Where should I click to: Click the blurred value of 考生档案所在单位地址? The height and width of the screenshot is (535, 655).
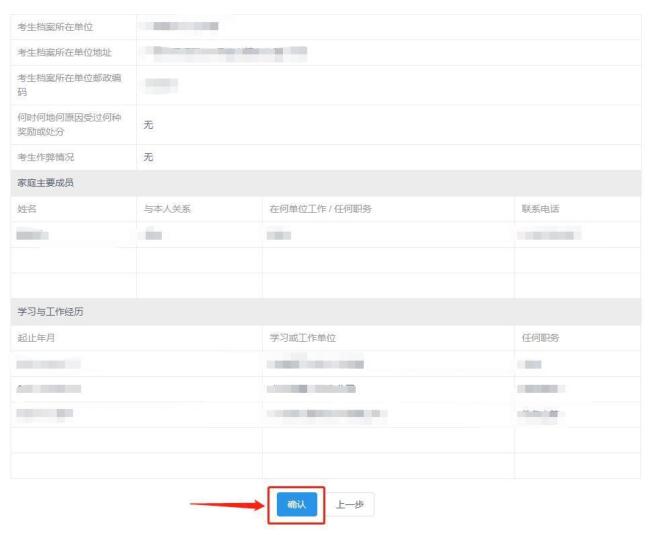point(225,51)
